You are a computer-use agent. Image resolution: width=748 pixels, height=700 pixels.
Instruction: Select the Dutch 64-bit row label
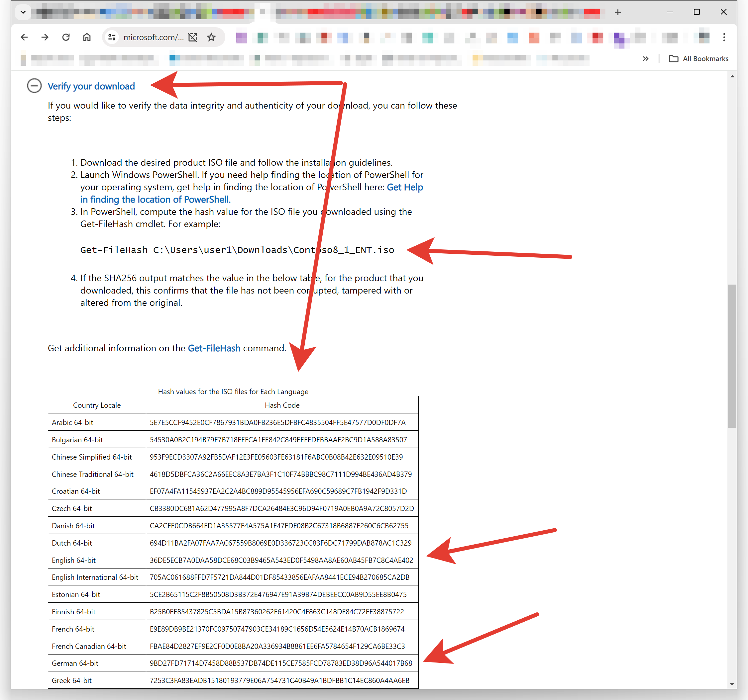(x=72, y=543)
